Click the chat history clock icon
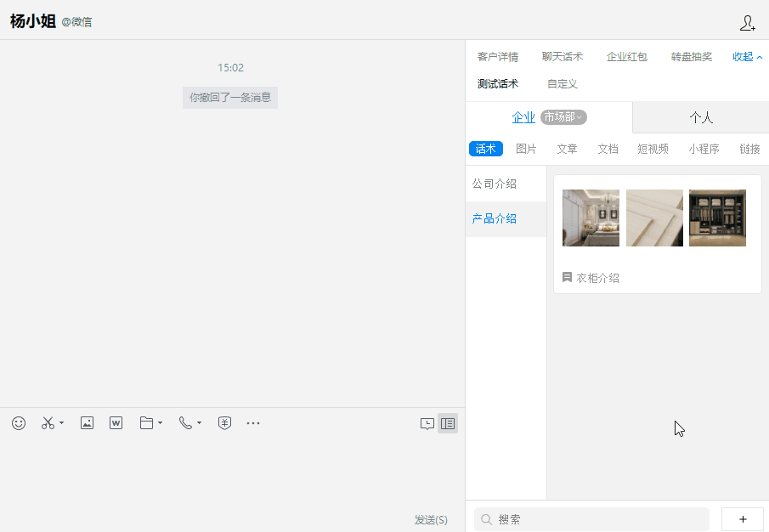This screenshot has width=769, height=532. tap(427, 423)
